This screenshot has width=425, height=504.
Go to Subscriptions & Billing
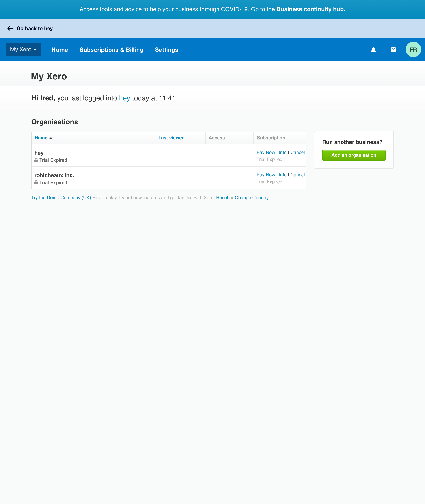(x=111, y=50)
